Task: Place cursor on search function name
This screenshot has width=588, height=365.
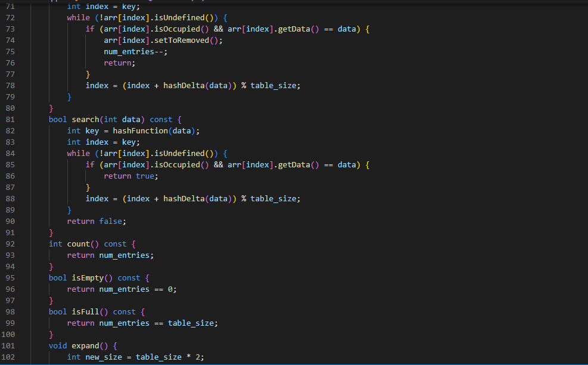Action: pos(86,120)
